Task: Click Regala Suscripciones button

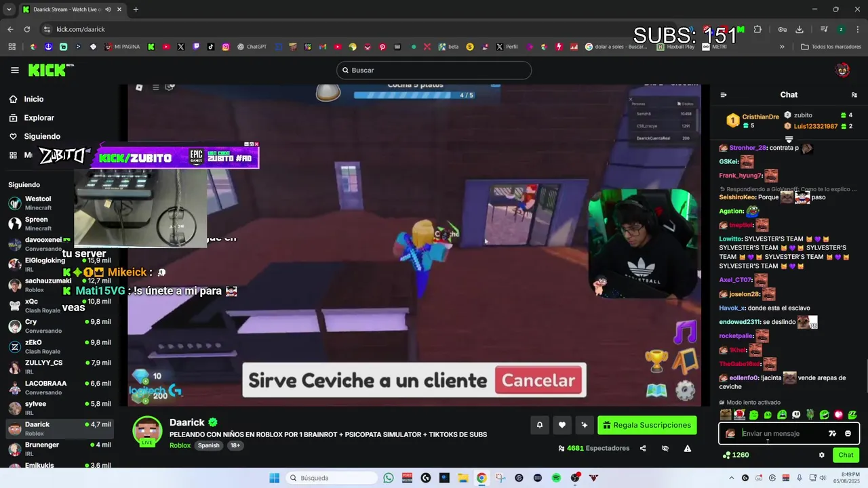Action: point(647,425)
